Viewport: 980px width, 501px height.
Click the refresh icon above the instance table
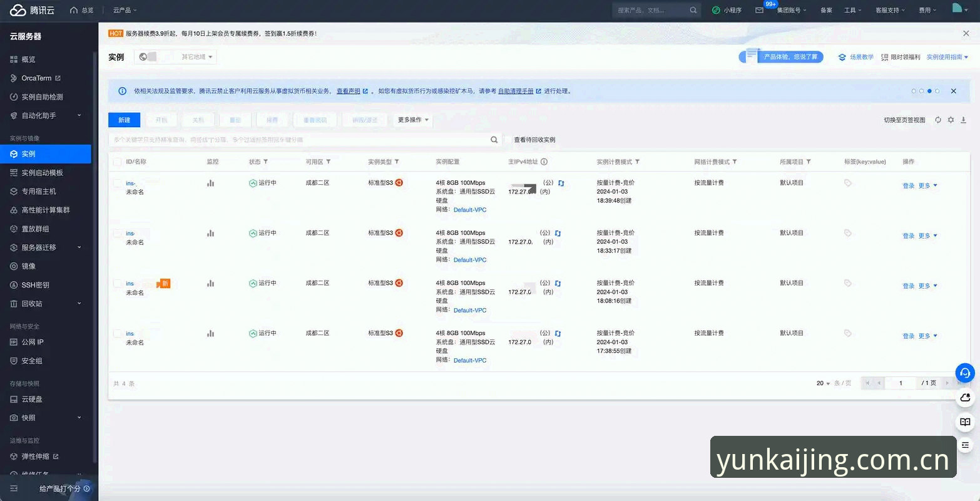click(937, 120)
